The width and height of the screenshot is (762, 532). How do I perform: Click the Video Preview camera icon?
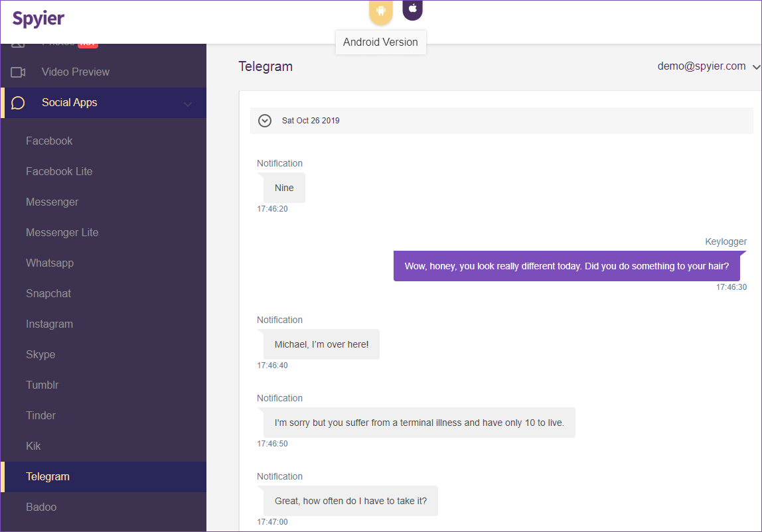click(x=19, y=72)
